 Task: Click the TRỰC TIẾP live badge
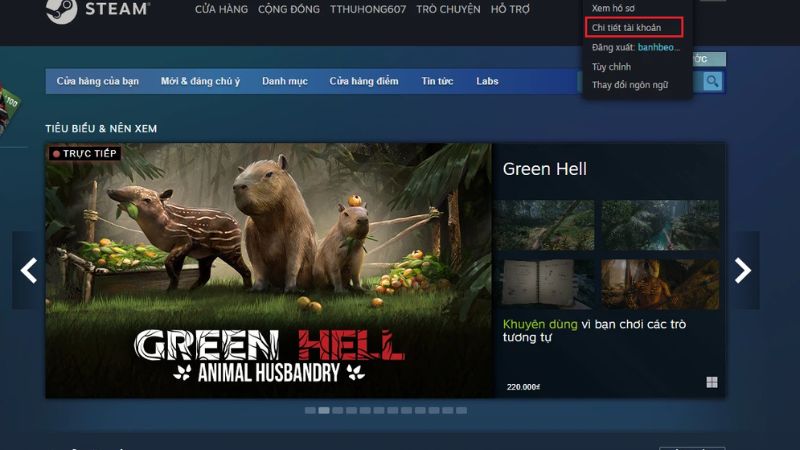point(85,154)
